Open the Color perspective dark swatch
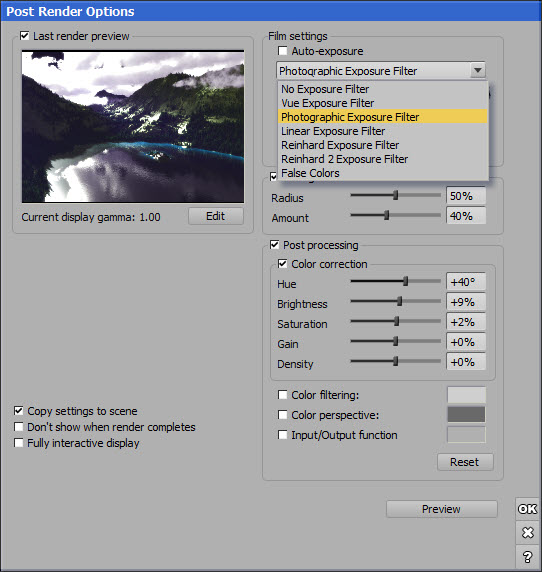The height and width of the screenshot is (572, 542). click(x=466, y=414)
